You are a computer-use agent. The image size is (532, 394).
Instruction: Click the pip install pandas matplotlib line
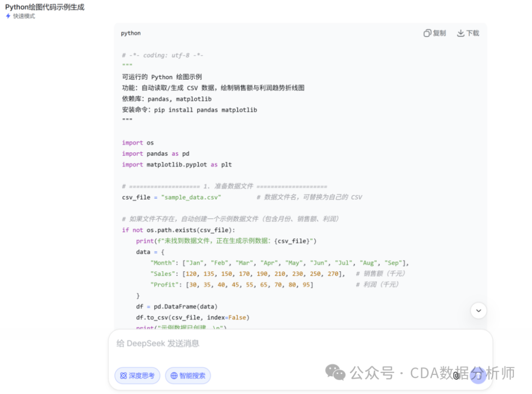pos(189,109)
